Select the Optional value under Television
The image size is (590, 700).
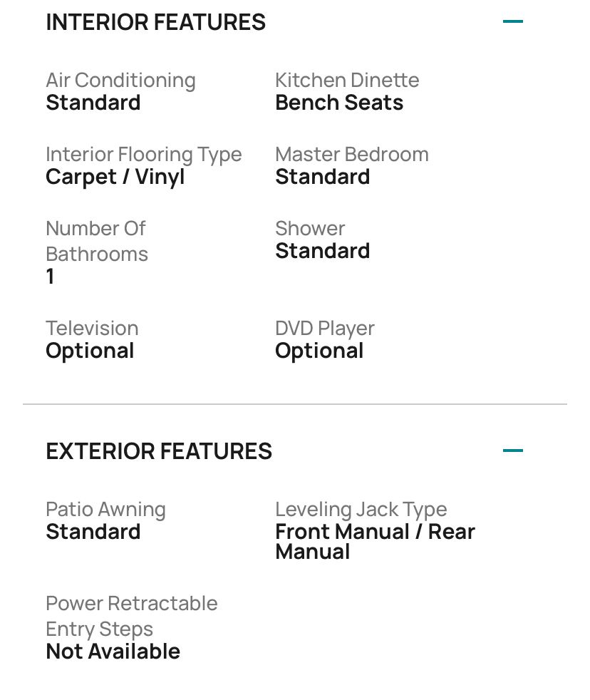tap(90, 351)
